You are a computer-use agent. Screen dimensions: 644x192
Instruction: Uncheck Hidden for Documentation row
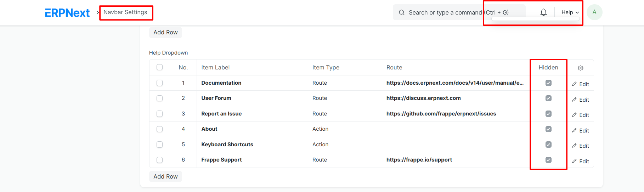[548, 83]
